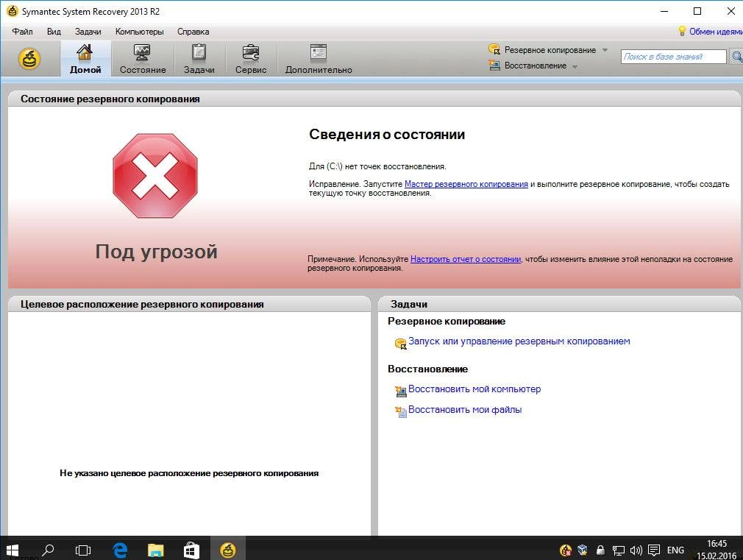Expand the Резервное копирование dropdown arrow

click(605, 50)
